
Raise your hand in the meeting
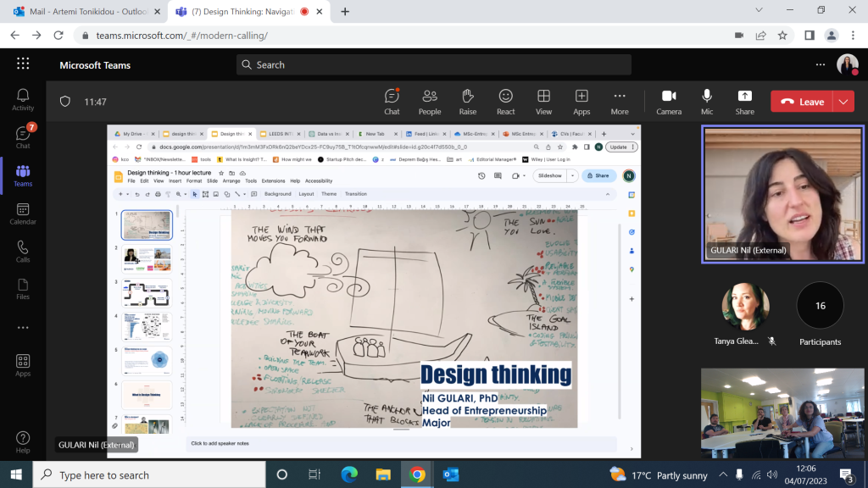467,102
